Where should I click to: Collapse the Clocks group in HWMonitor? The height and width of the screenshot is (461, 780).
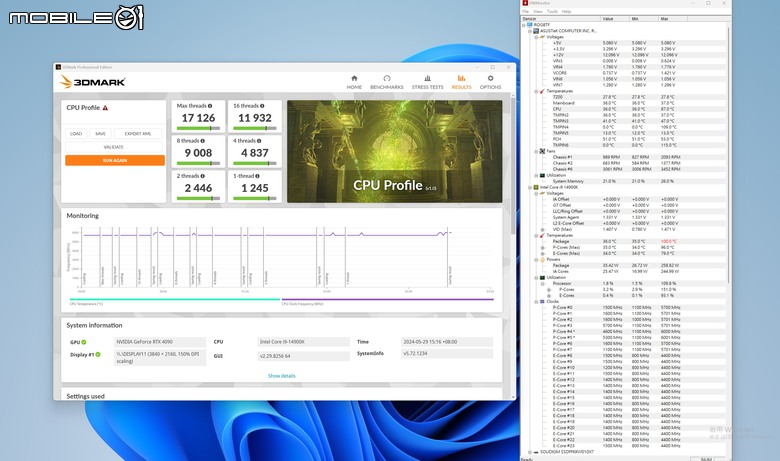536,301
